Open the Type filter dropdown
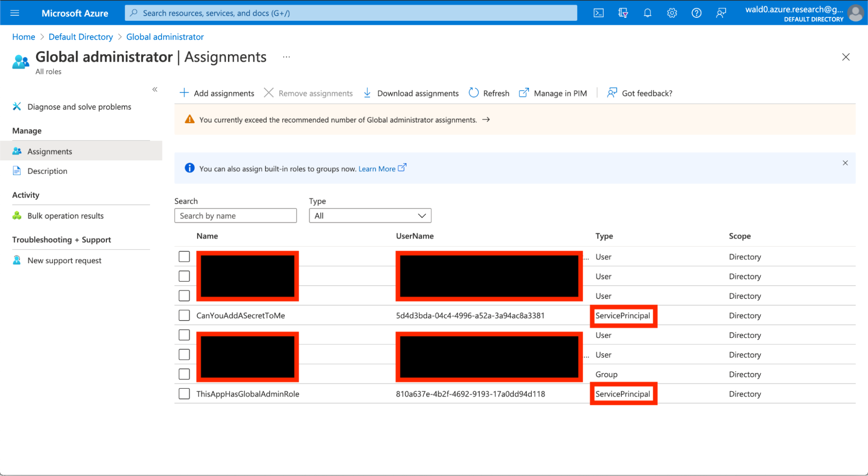Viewport: 868px width, 476px height. (370, 216)
